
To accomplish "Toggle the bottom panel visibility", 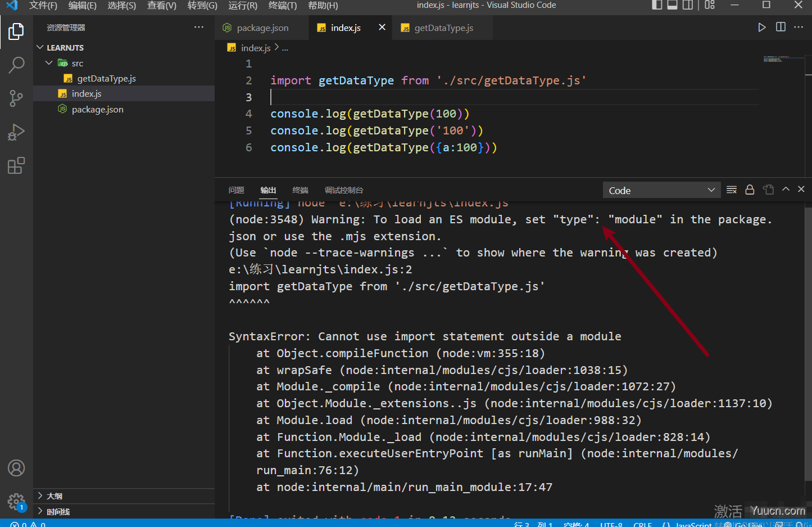I will (x=672, y=5).
